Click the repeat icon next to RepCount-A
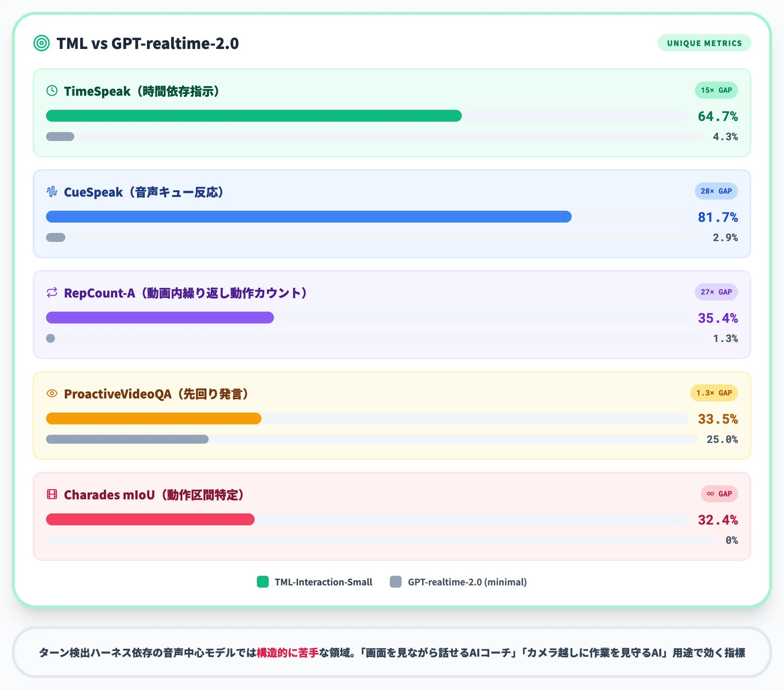Image resolution: width=784 pixels, height=690 pixels. coord(52,292)
